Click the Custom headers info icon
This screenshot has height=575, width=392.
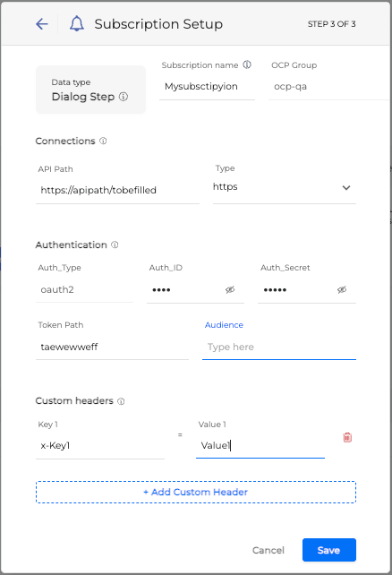coord(121,401)
